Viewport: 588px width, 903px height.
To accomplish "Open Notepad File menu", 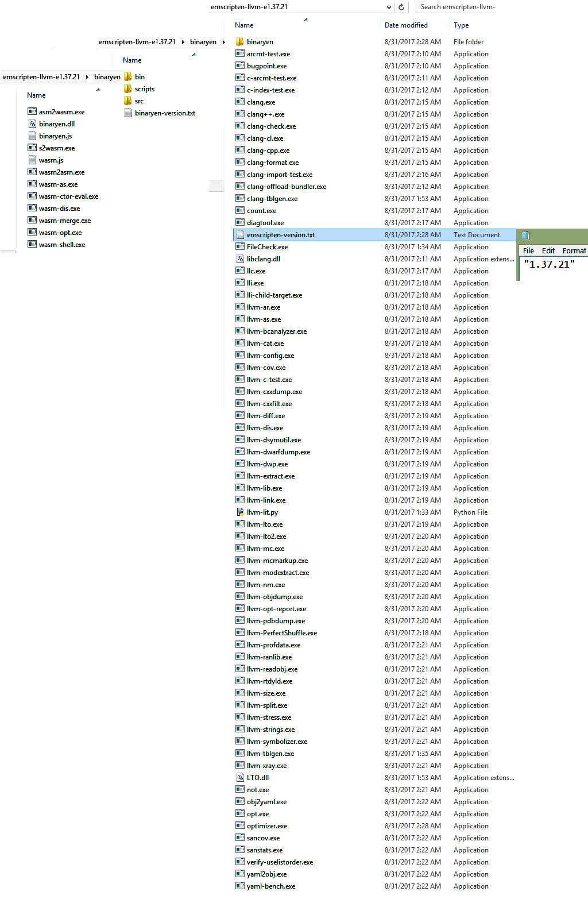I will [528, 250].
